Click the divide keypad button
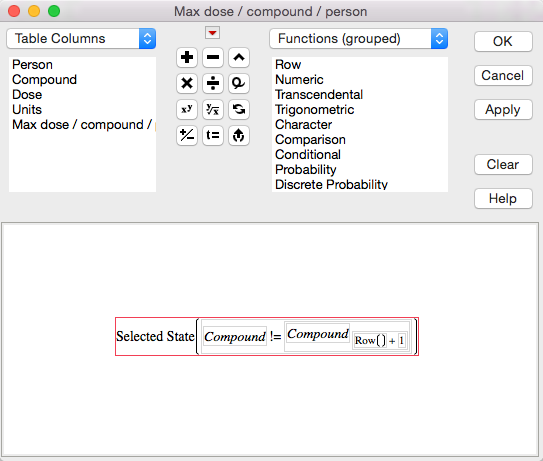 (213, 83)
